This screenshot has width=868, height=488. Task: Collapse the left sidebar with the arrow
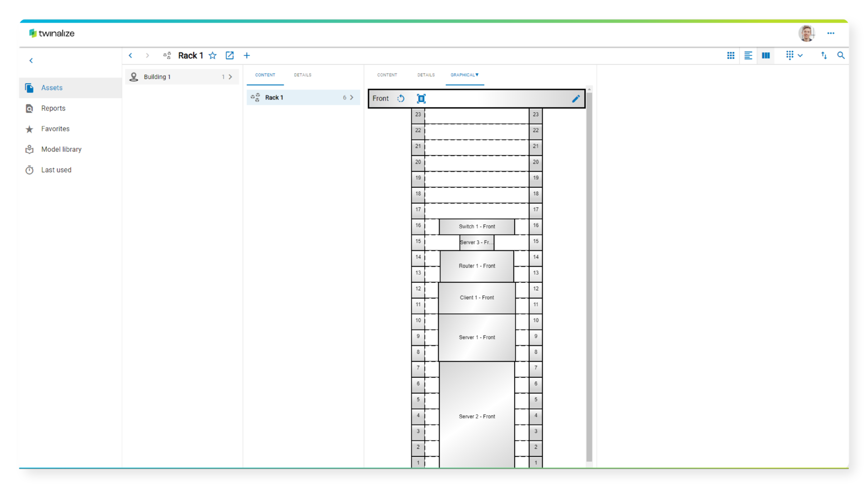click(31, 60)
